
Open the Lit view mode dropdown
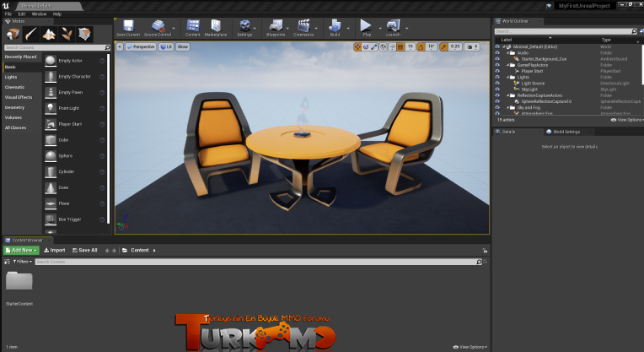coord(166,47)
